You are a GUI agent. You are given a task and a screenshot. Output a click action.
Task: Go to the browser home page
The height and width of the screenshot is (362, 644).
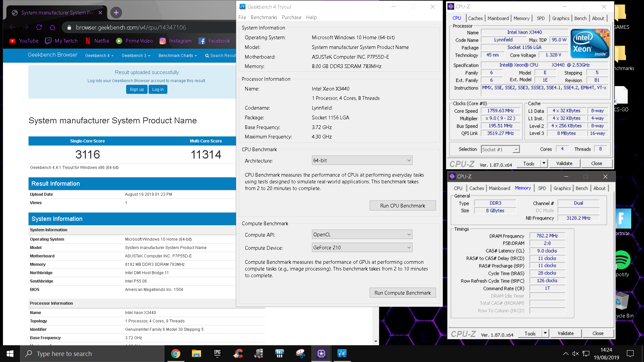[x=52, y=27]
